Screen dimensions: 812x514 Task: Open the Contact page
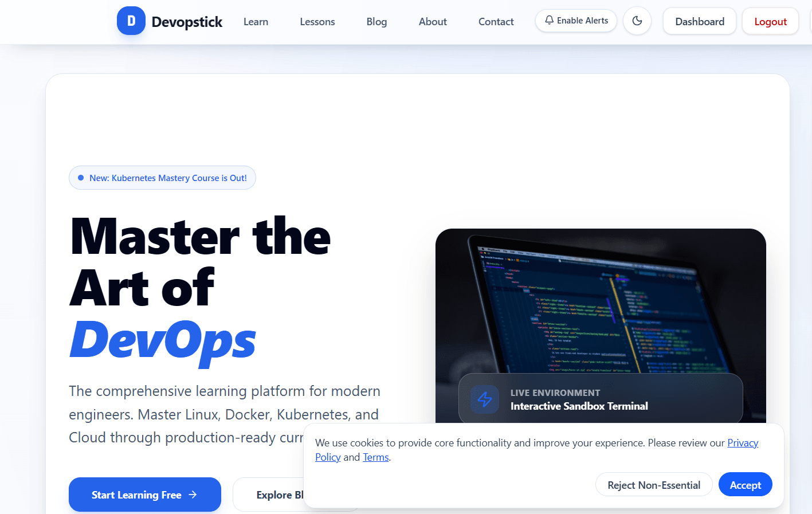pos(496,22)
